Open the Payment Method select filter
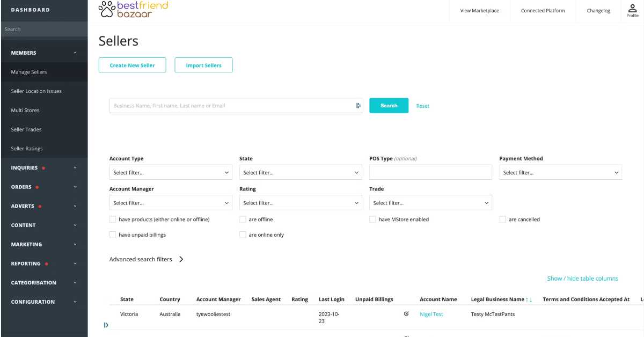644x337 pixels. 560,172
